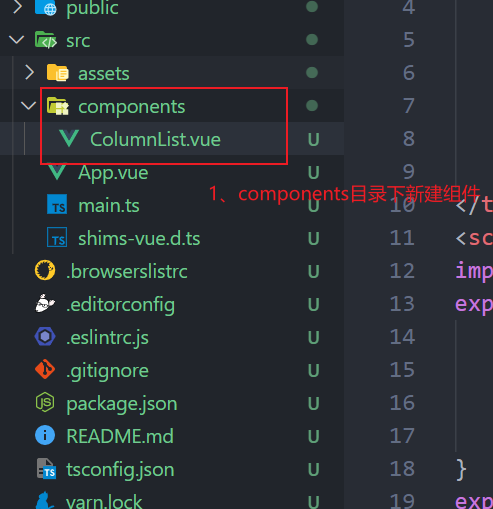Click the git icon next to .gitignore
The height and width of the screenshot is (509, 493).
tap(45, 369)
